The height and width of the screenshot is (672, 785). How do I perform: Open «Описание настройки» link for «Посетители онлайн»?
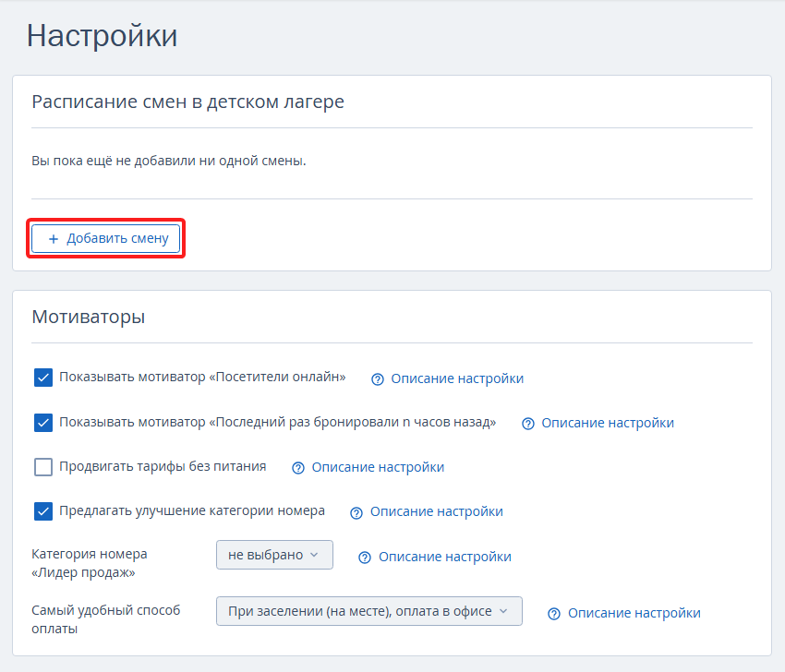tap(457, 378)
